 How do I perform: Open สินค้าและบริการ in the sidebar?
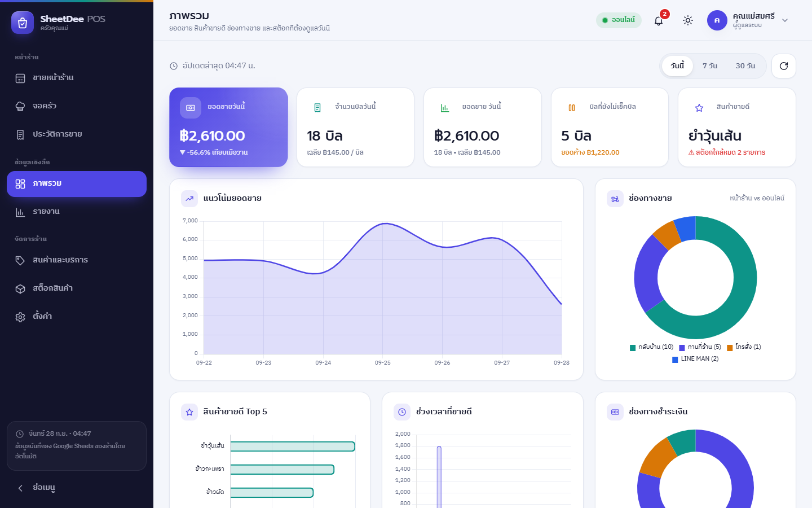(77, 260)
